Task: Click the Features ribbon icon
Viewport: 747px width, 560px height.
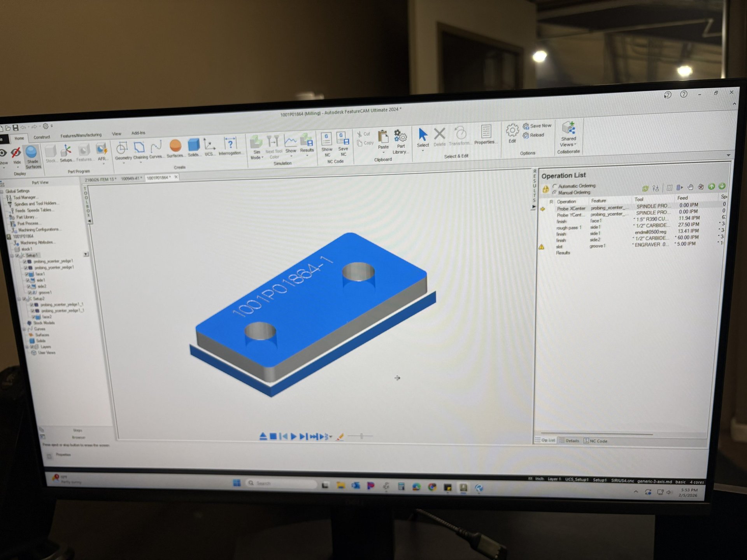Action: pos(84,152)
